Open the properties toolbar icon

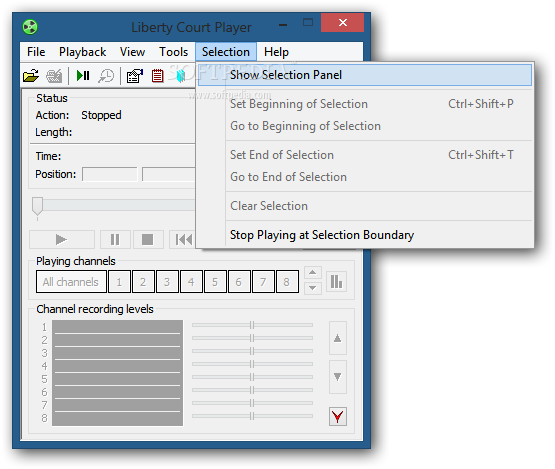[135, 75]
